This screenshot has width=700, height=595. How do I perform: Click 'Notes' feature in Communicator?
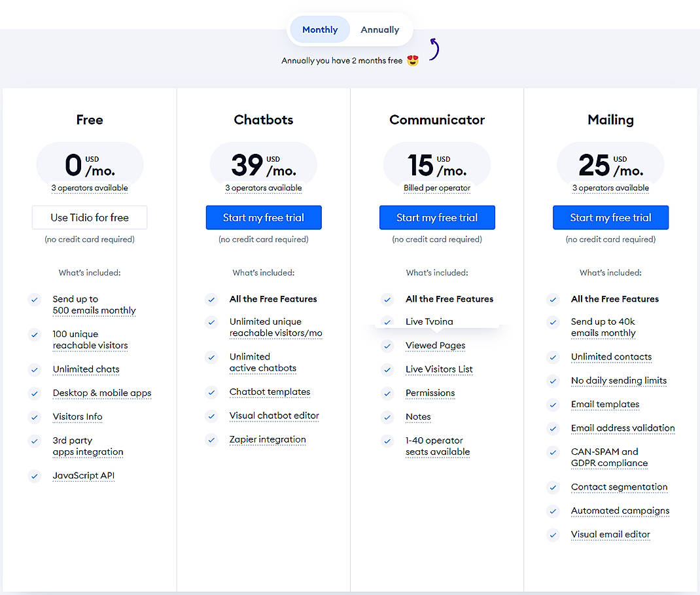[418, 417]
